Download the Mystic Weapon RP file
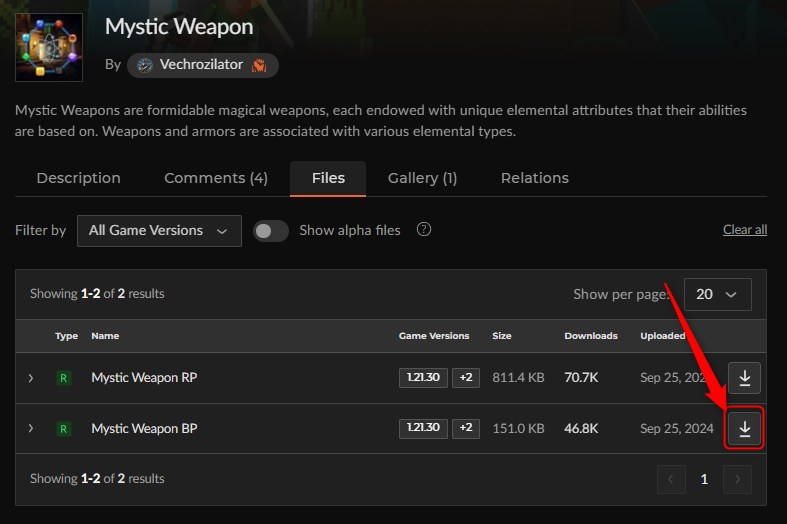 coord(744,377)
